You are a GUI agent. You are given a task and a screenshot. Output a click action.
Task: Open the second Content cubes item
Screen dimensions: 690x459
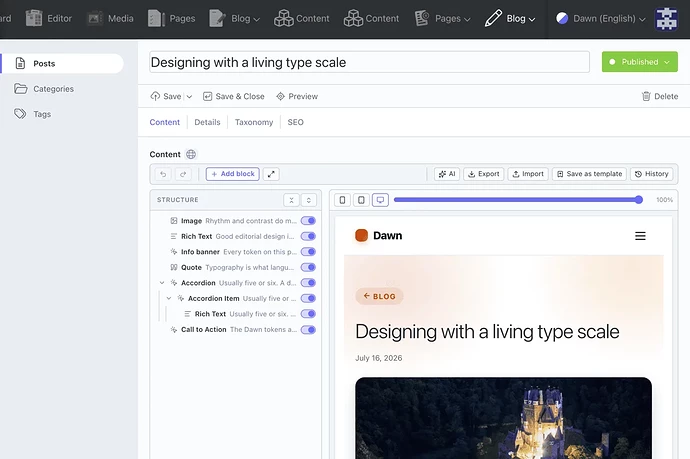(371, 18)
